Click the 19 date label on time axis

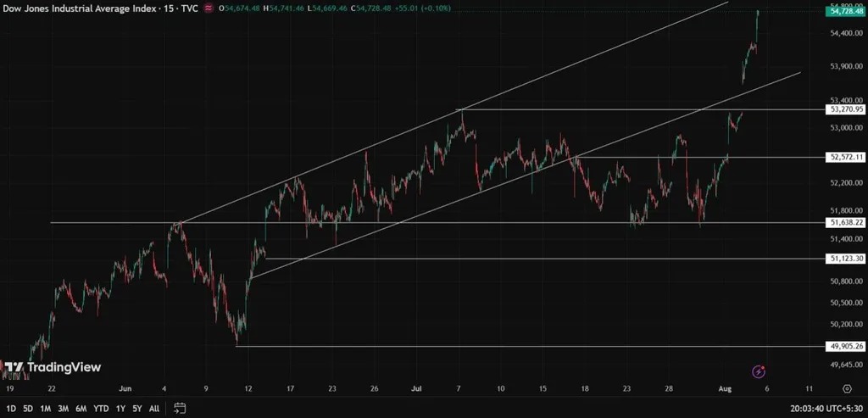coord(9,388)
